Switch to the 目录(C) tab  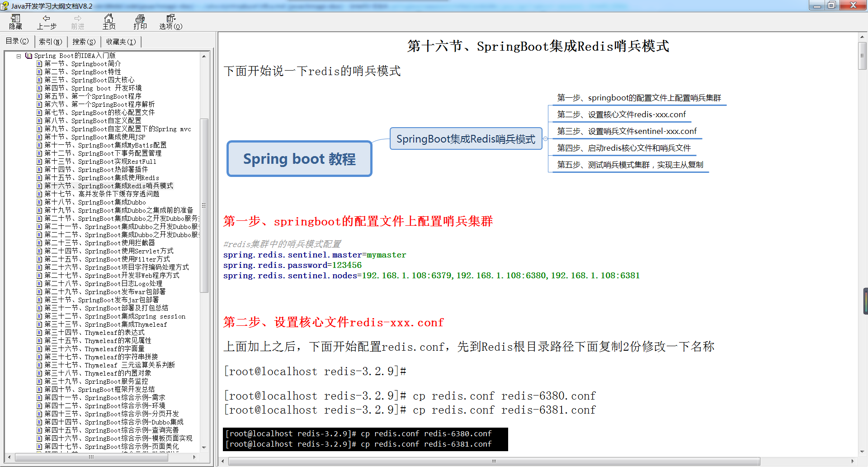(17, 41)
